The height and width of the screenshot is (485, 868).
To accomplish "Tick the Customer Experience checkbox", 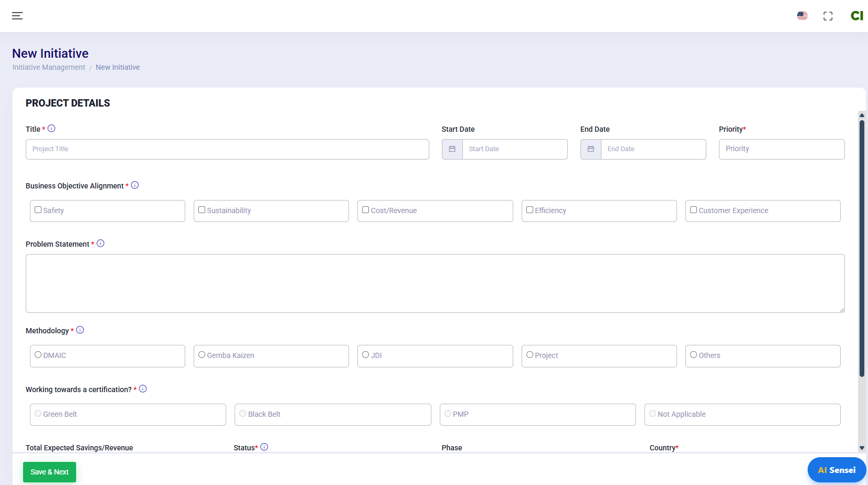I will 693,210.
